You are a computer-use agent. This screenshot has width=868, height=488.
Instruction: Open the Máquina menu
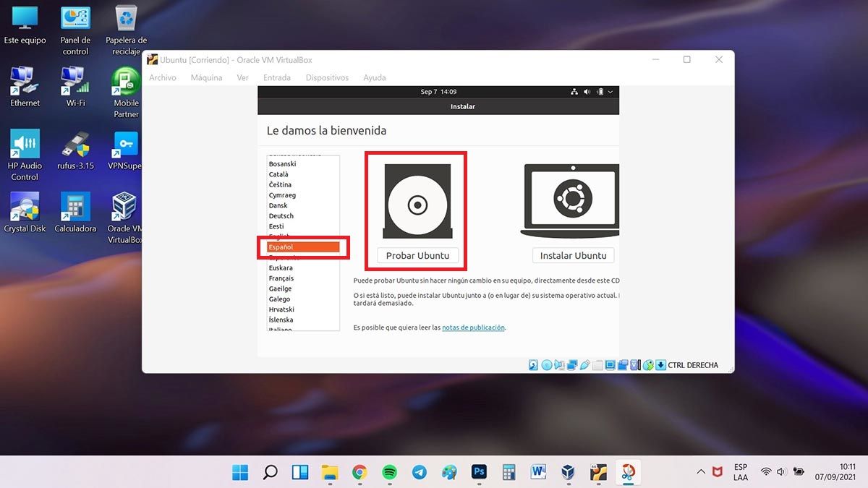tap(206, 77)
